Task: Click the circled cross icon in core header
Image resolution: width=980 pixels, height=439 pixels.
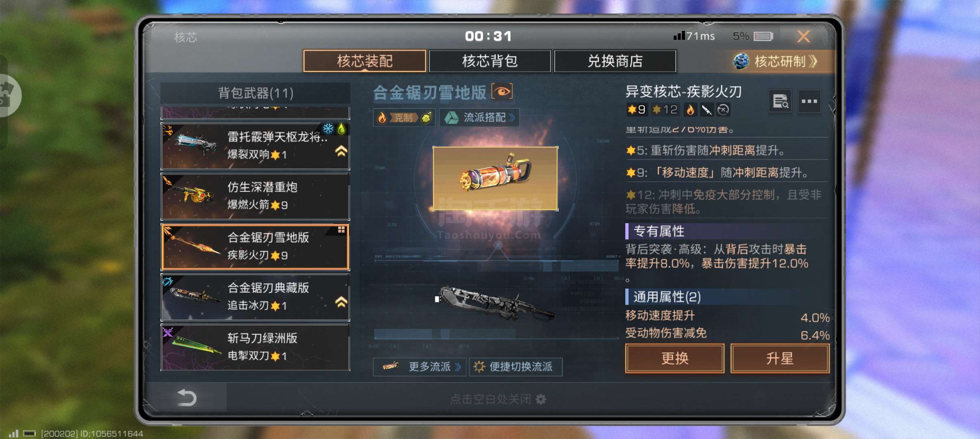Action: 723,110
